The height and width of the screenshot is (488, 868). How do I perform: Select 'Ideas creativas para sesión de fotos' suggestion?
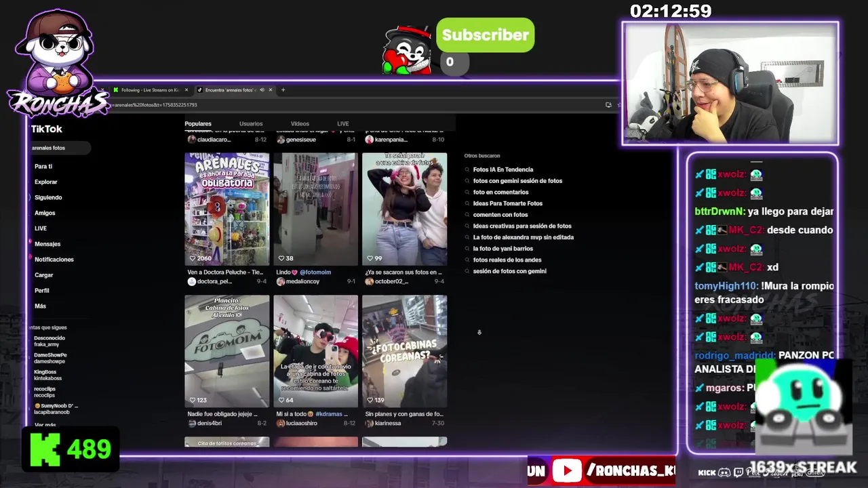pyautogui.click(x=522, y=226)
